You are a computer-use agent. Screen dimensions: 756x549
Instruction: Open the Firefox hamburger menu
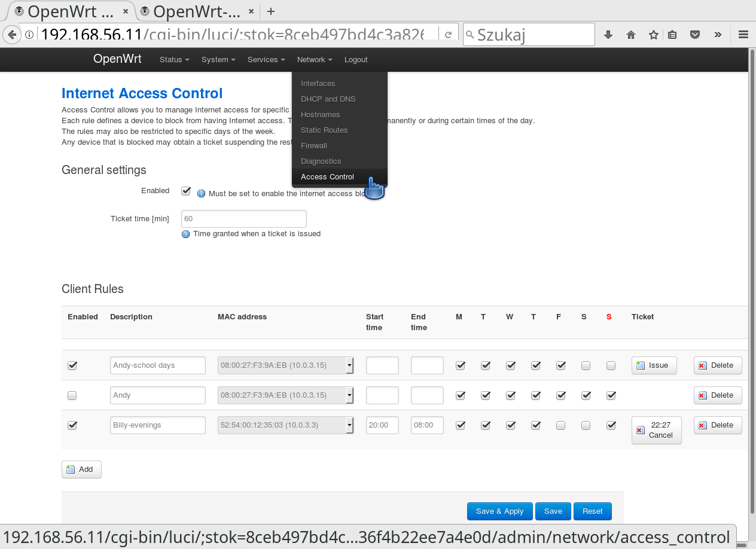tap(743, 35)
